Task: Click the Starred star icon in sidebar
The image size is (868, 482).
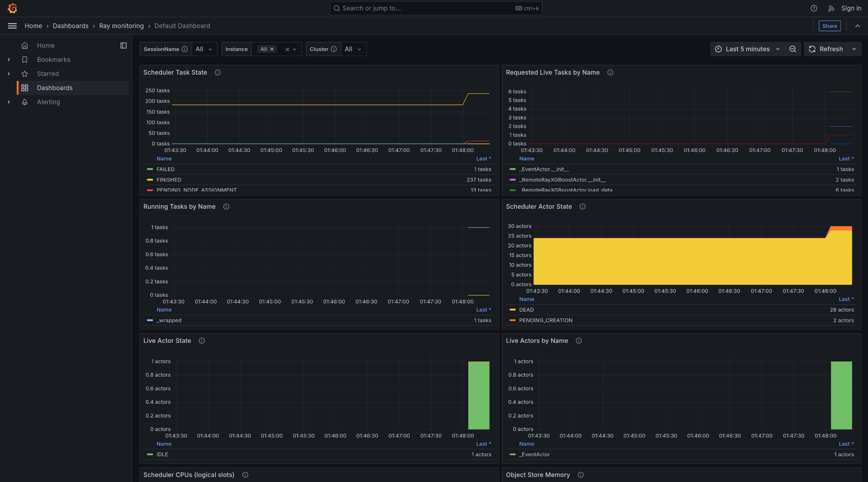Action: click(25, 74)
